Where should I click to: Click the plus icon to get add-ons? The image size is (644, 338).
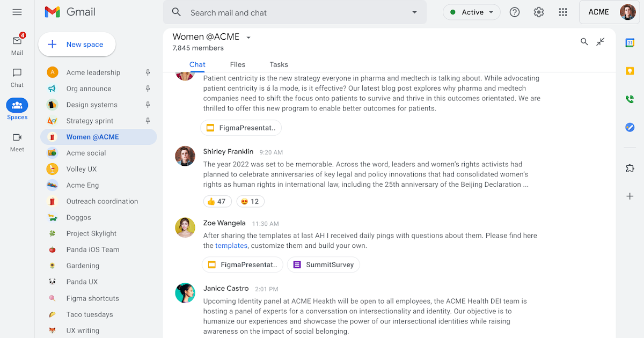630,196
